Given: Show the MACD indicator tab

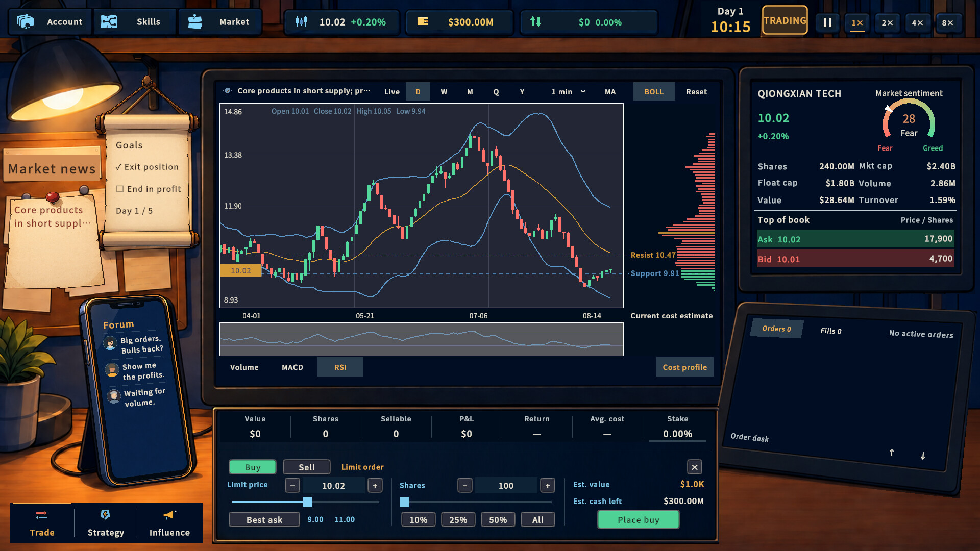Looking at the screenshot, I should pos(292,367).
